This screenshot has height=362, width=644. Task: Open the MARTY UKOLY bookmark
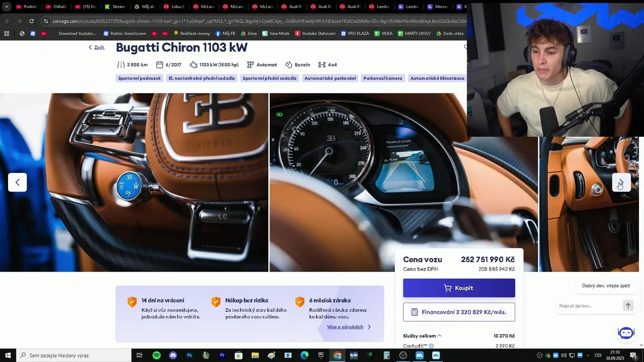pos(414,34)
